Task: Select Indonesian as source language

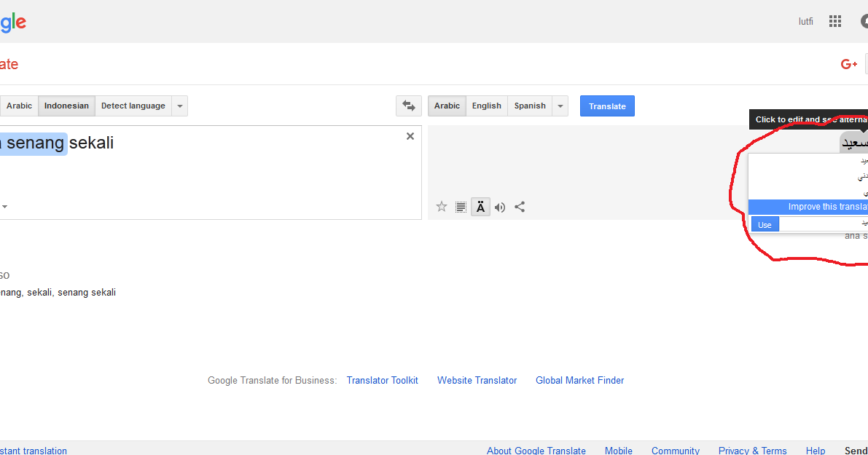Action: pyautogui.click(x=66, y=106)
